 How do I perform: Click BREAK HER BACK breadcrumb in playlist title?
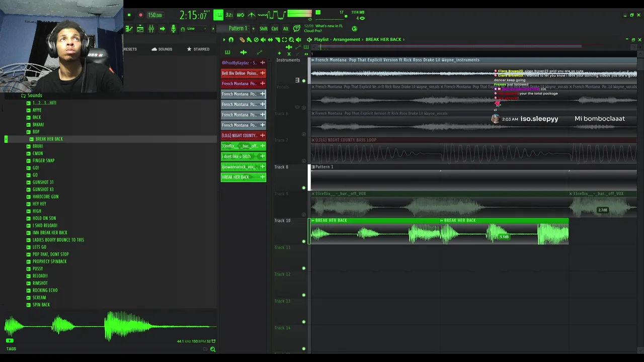pyautogui.click(x=383, y=39)
